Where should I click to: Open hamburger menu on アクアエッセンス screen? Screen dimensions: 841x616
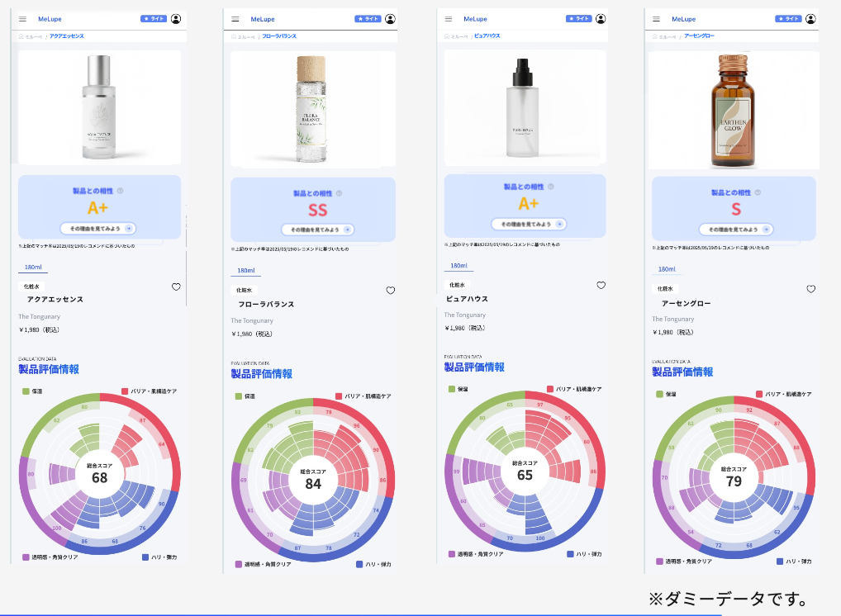[22, 19]
